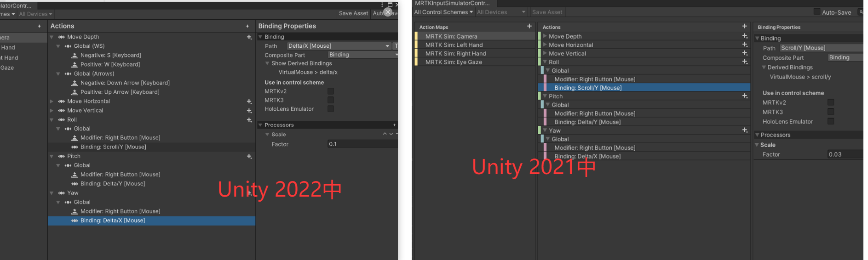Image resolution: width=868 pixels, height=260 pixels.
Task: Select MRTK Sim: Eye Gaze action map
Action: 475,62
